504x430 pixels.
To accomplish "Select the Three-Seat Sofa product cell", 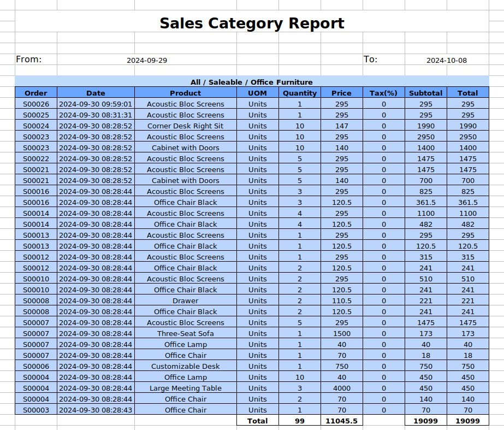I will click(x=186, y=333).
